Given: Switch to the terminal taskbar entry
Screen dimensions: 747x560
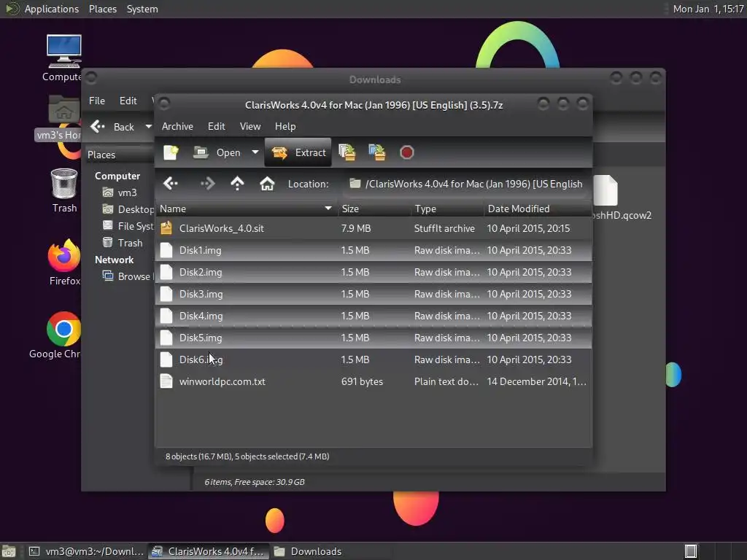Looking at the screenshot, I should (86, 551).
